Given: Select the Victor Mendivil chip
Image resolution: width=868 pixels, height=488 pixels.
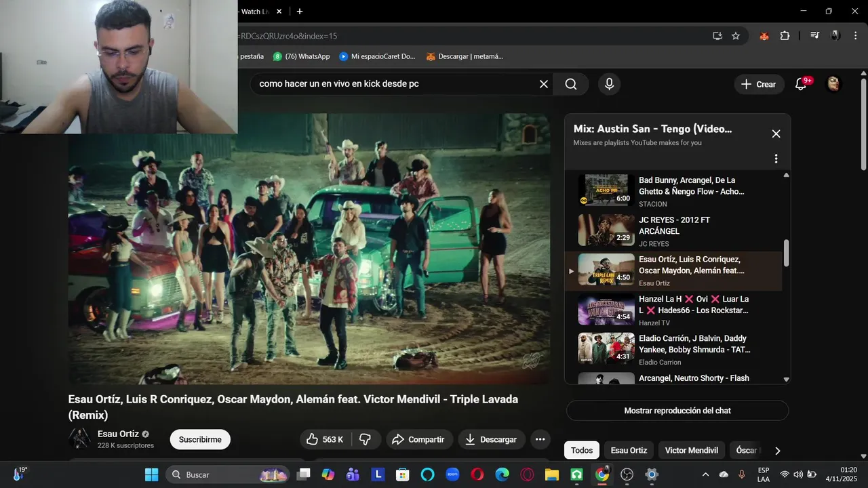Looking at the screenshot, I should [x=692, y=450].
